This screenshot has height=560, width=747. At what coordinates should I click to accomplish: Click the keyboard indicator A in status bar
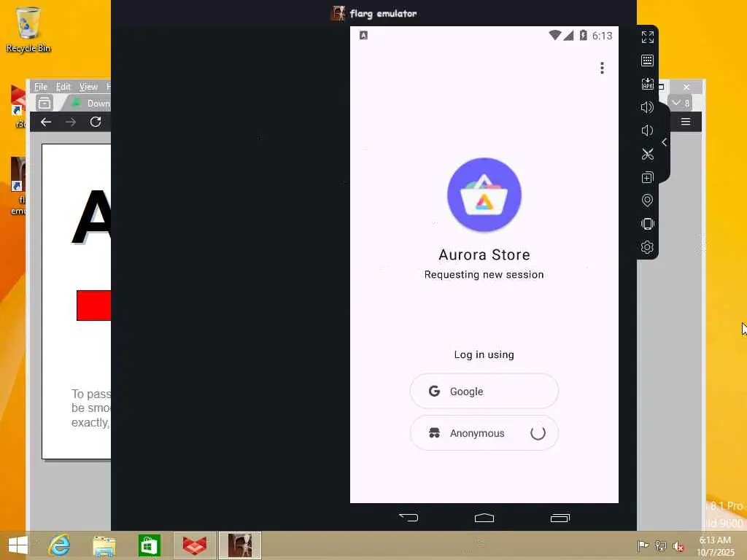(x=363, y=35)
